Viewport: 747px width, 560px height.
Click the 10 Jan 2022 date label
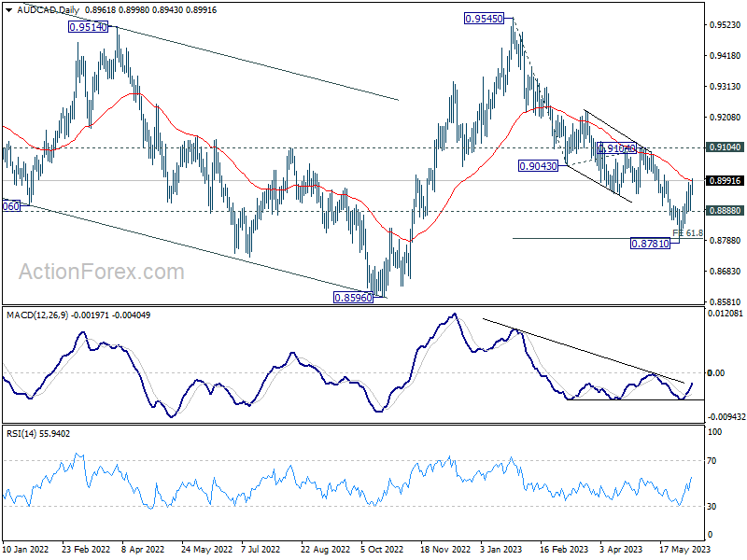(26, 550)
